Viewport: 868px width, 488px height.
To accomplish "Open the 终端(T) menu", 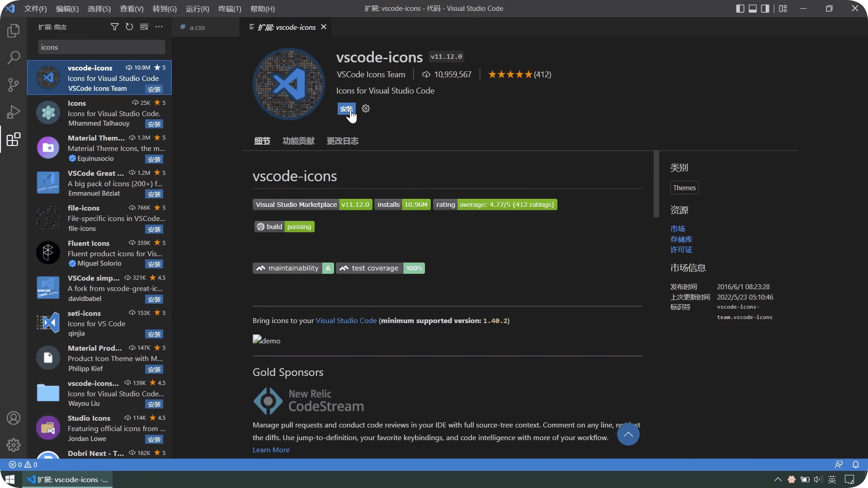I will point(230,9).
